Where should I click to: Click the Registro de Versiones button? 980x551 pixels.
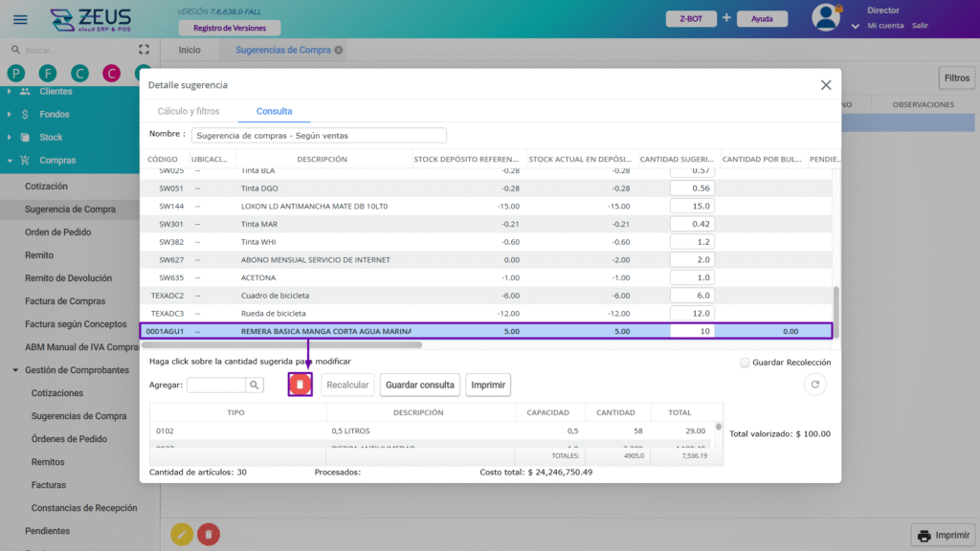coord(230,28)
